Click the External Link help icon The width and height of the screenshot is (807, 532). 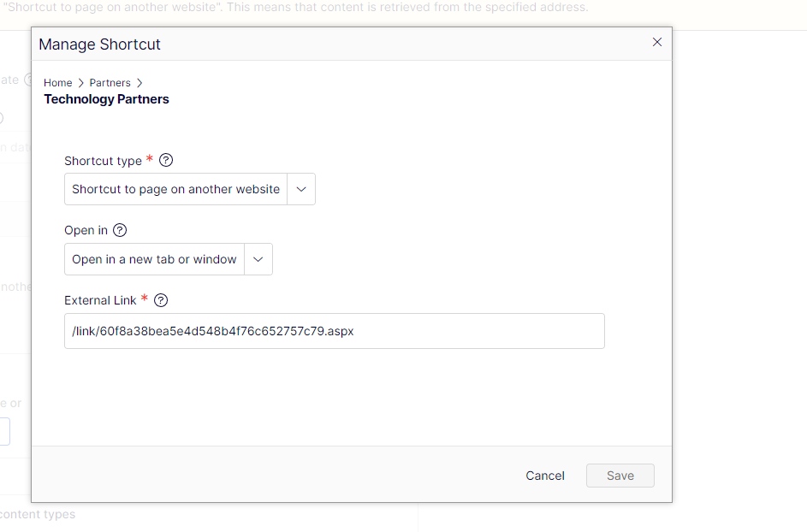161,300
